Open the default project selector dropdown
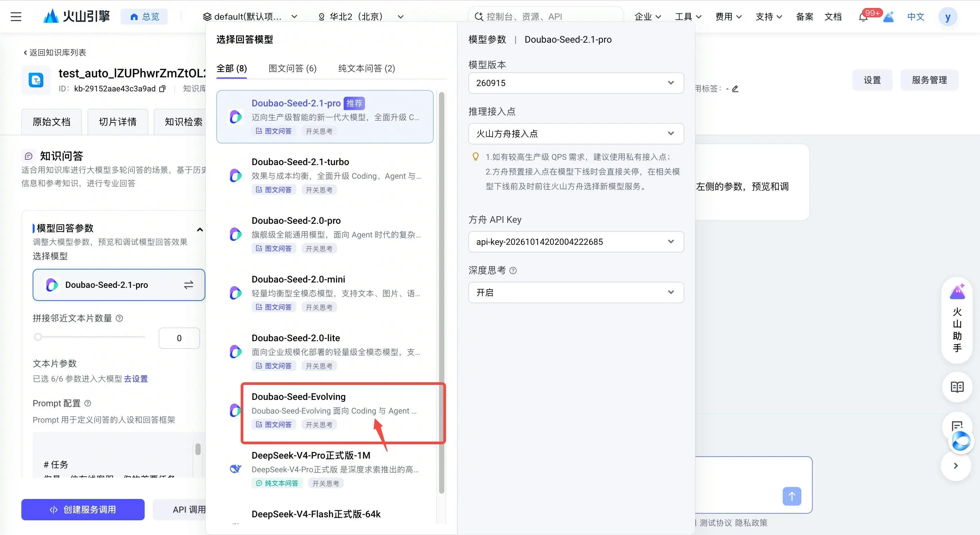The height and width of the screenshot is (535, 980). point(250,17)
